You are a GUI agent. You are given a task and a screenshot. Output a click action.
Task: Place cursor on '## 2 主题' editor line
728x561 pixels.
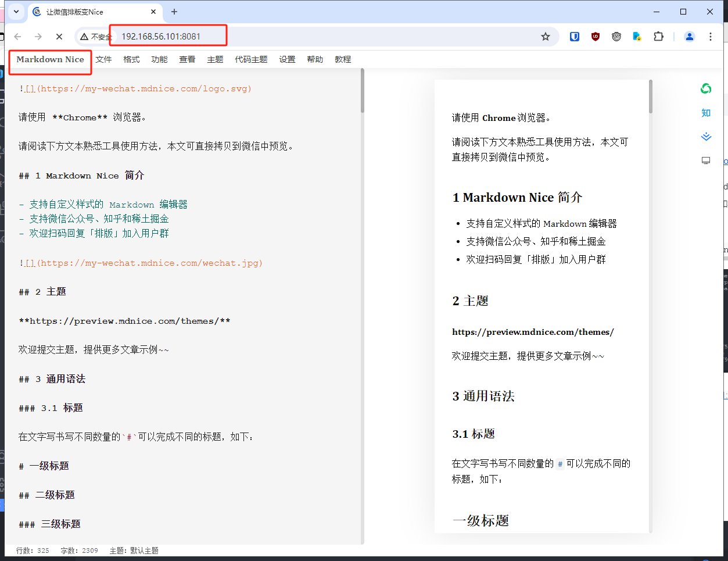(42, 292)
